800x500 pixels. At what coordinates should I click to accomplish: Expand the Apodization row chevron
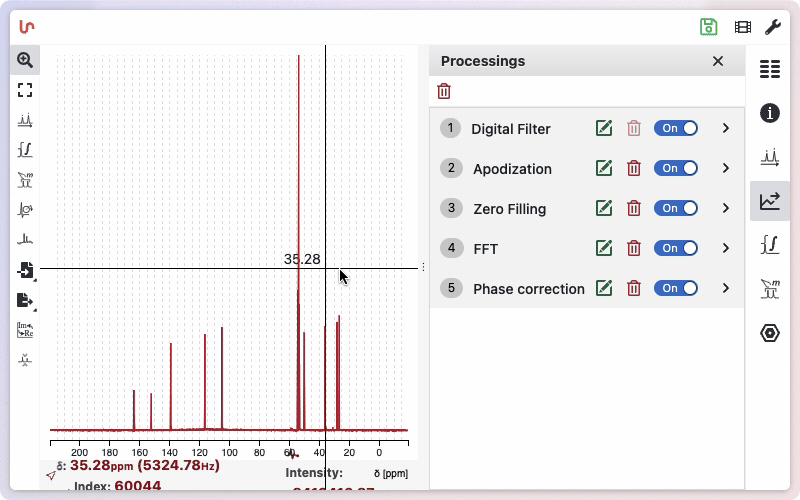pos(726,168)
